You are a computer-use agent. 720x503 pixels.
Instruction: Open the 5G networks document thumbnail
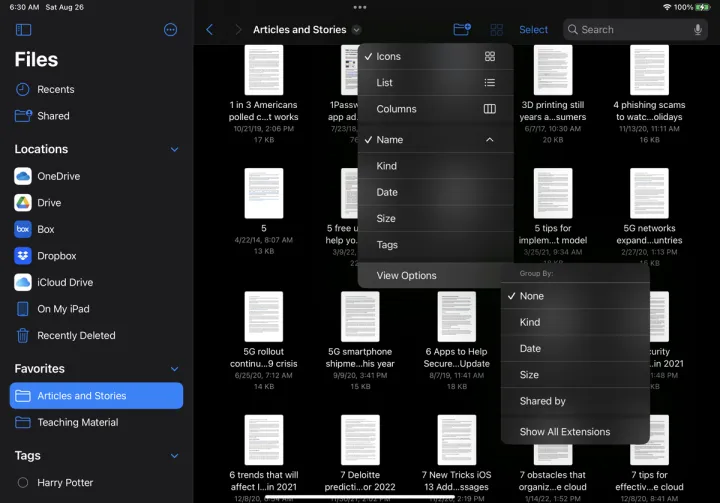[649, 193]
